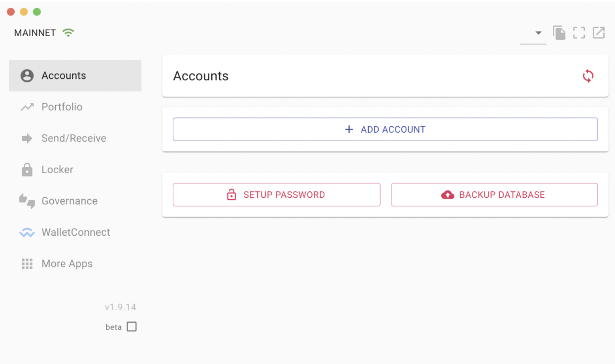Viewport: 615px width, 364px height.
Task: Click the Governance thumbs icon
Action: click(x=27, y=201)
